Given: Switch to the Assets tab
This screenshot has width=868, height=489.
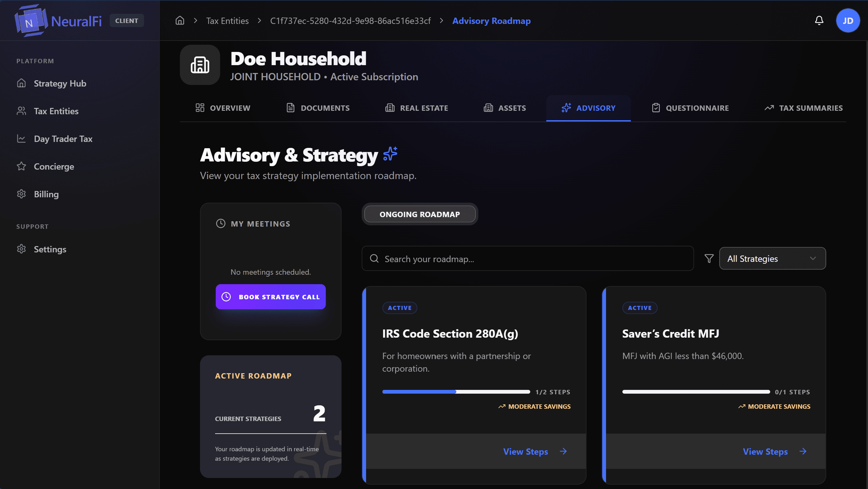Looking at the screenshot, I should coord(505,108).
